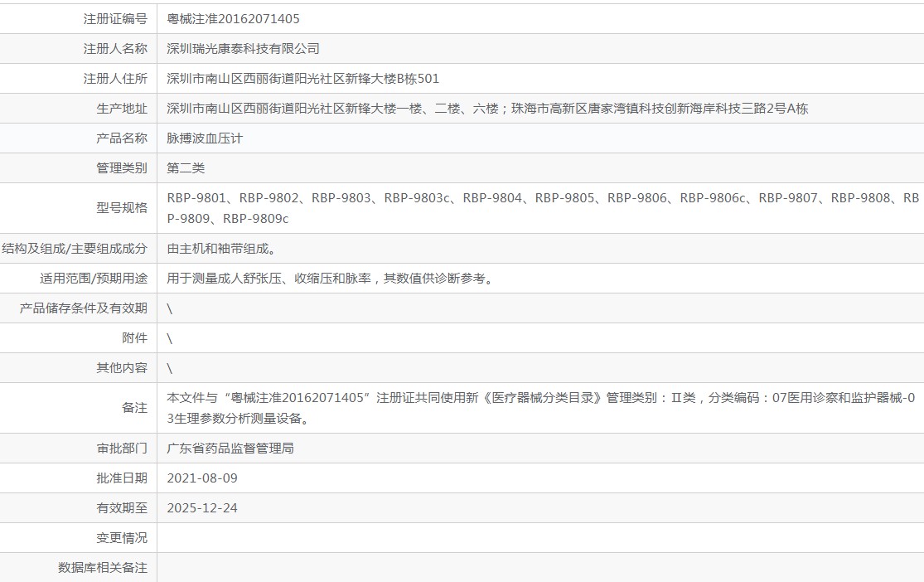The height and width of the screenshot is (582, 924).
Task: Click the 批准日期 label
Action: click(122, 478)
